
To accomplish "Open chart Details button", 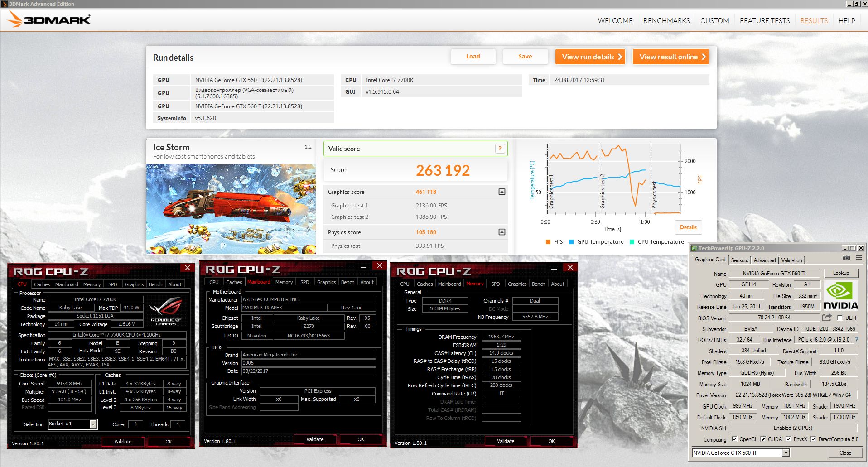I will pyautogui.click(x=688, y=227).
